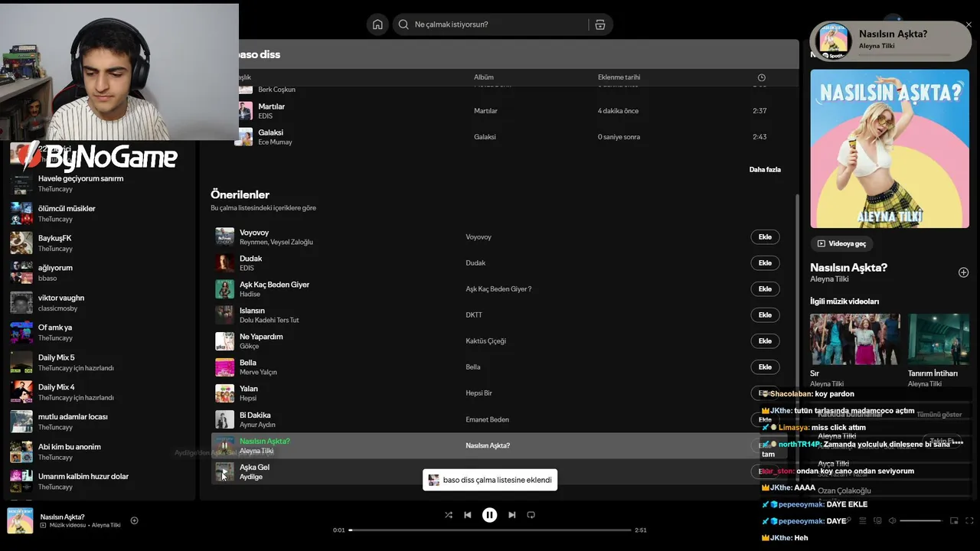Add Dudak with its Ekle button
The height and width of the screenshot is (551, 980).
[x=765, y=263]
